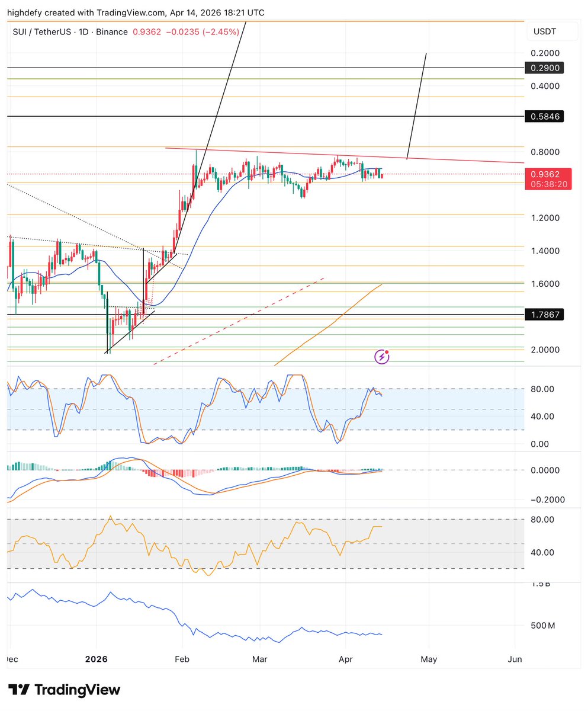
Task: Click the May label on time axis
Action: click(429, 659)
